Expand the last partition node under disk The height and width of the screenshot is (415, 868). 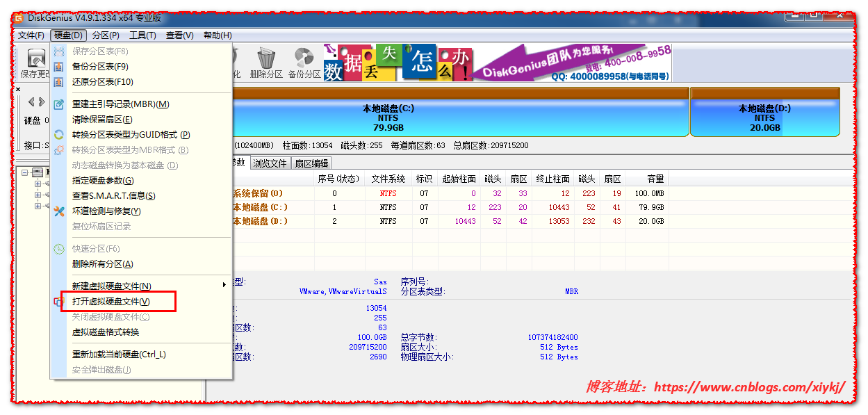pyautogui.click(x=38, y=206)
